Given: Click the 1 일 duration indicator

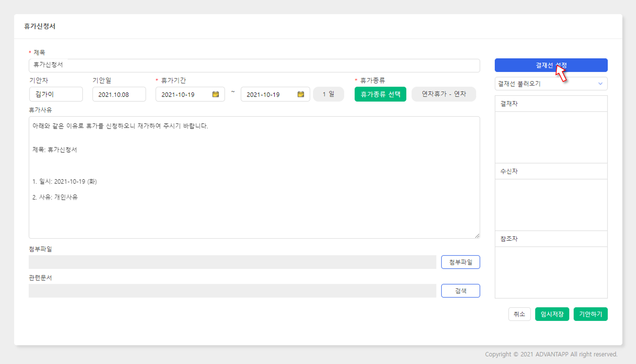Looking at the screenshot, I should coord(329,94).
